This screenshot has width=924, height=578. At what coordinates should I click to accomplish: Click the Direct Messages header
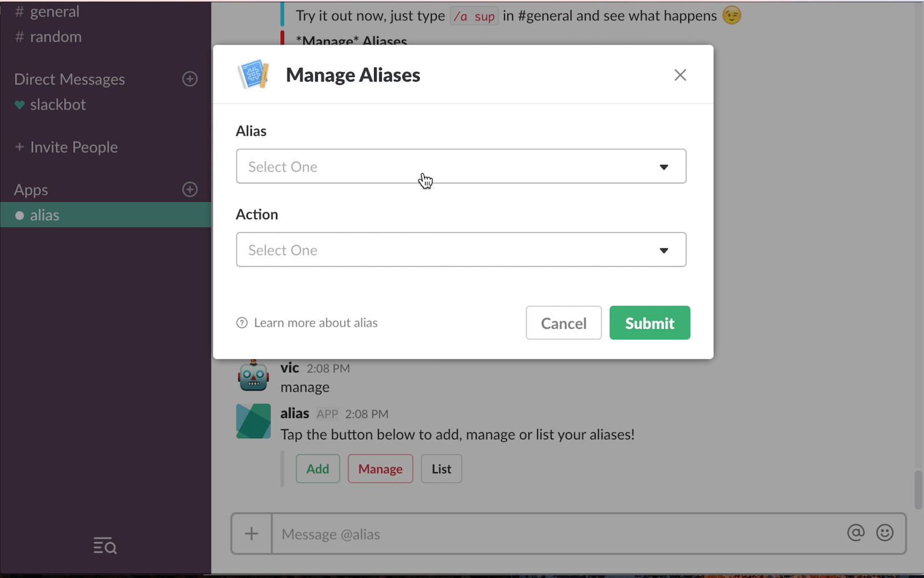[x=69, y=79]
